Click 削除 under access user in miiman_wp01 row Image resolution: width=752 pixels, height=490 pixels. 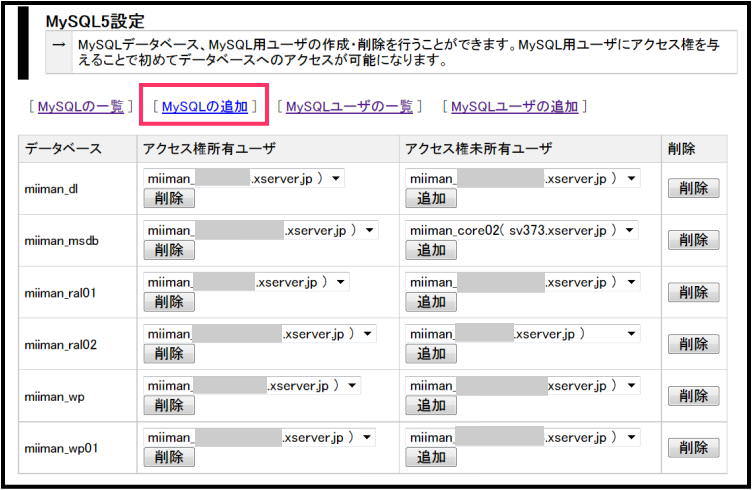click(x=169, y=457)
